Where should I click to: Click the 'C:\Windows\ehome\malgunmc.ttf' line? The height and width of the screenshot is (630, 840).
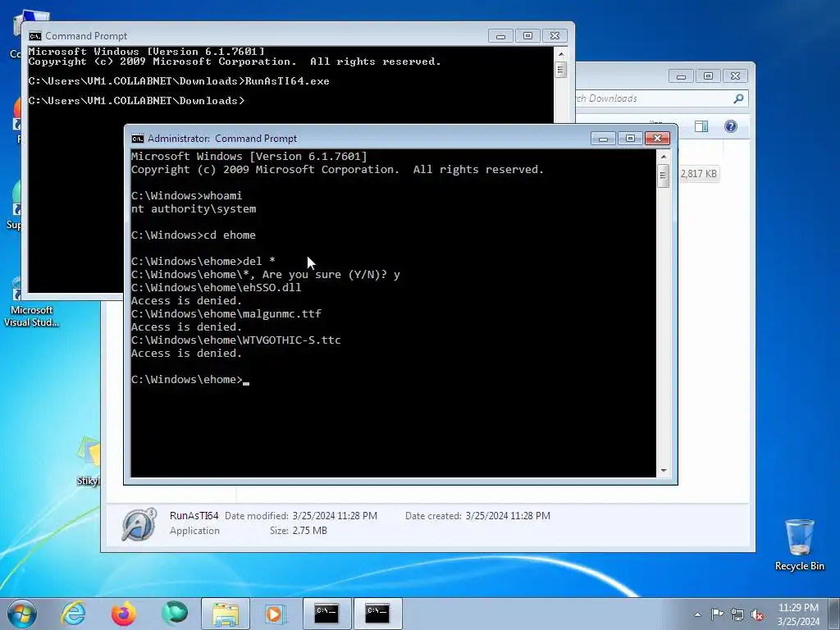[226, 314]
